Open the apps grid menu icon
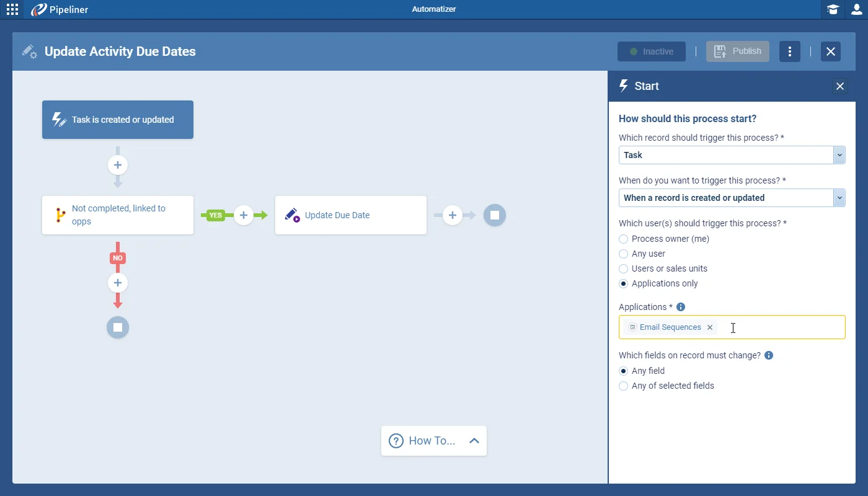The height and width of the screenshot is (496, 868). (x=12, y=9)
